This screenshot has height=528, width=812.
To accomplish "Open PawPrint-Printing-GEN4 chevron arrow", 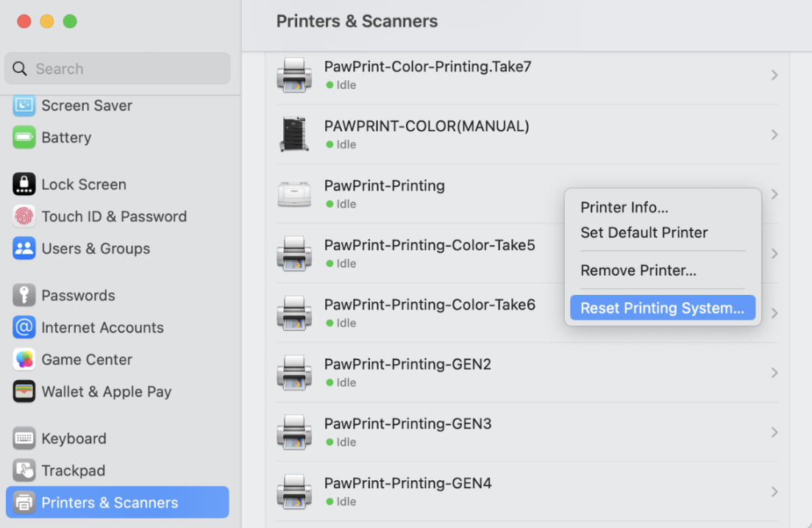I will pos(774,492).
